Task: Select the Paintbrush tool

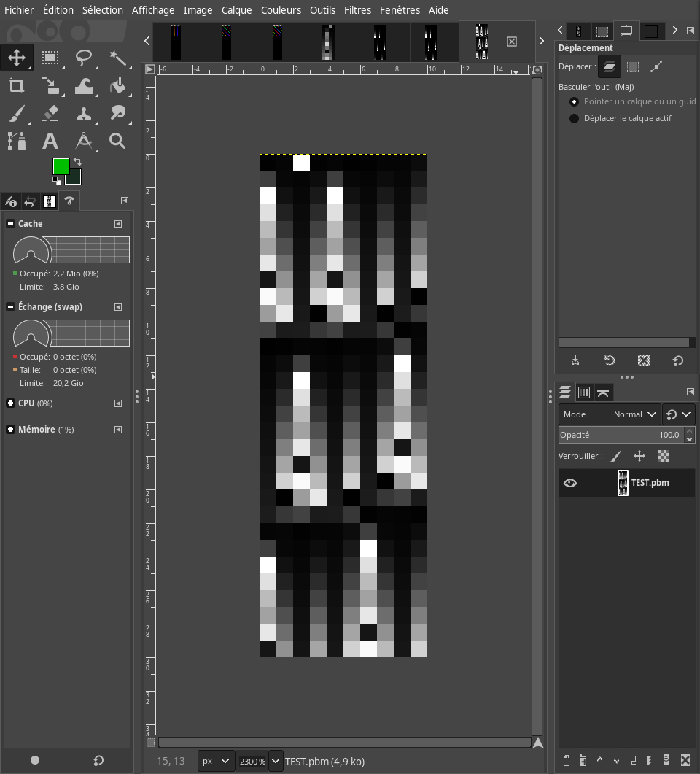Action: coord(16,113)
